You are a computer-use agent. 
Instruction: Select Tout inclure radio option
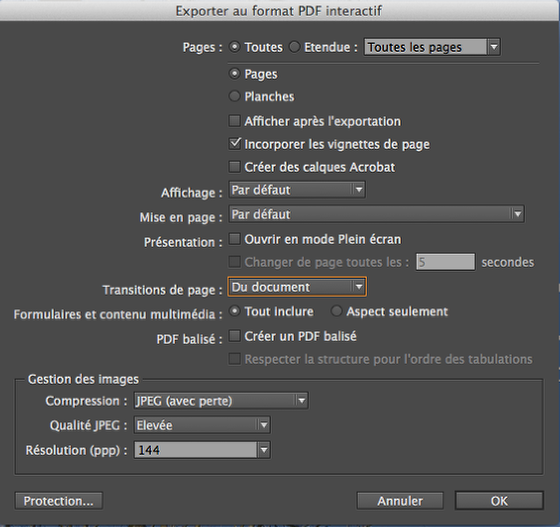[x=234, y=311]
